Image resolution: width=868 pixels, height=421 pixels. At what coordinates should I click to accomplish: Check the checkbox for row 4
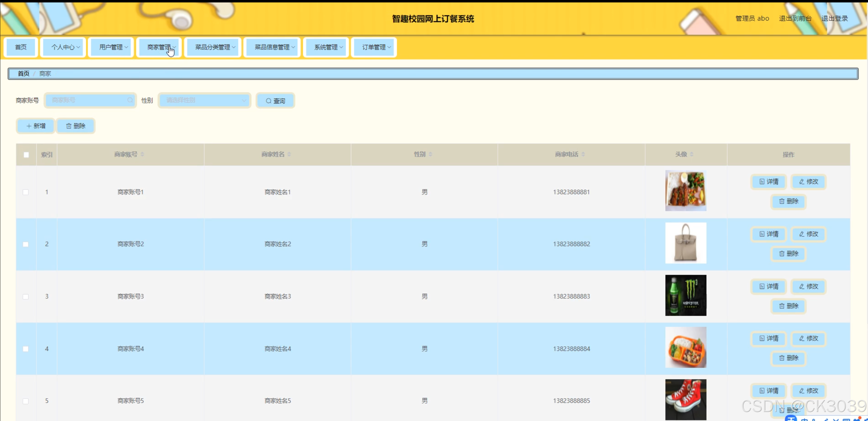pos(26,349)
